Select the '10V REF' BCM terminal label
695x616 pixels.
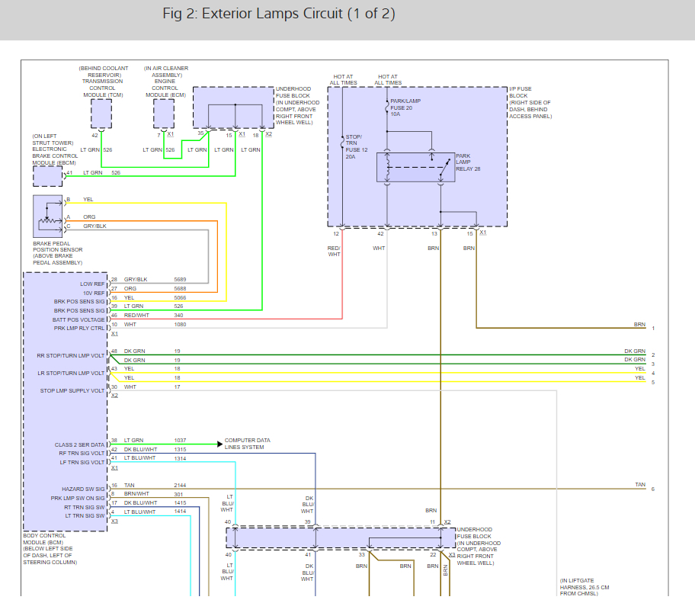click(x=94, y=294)
